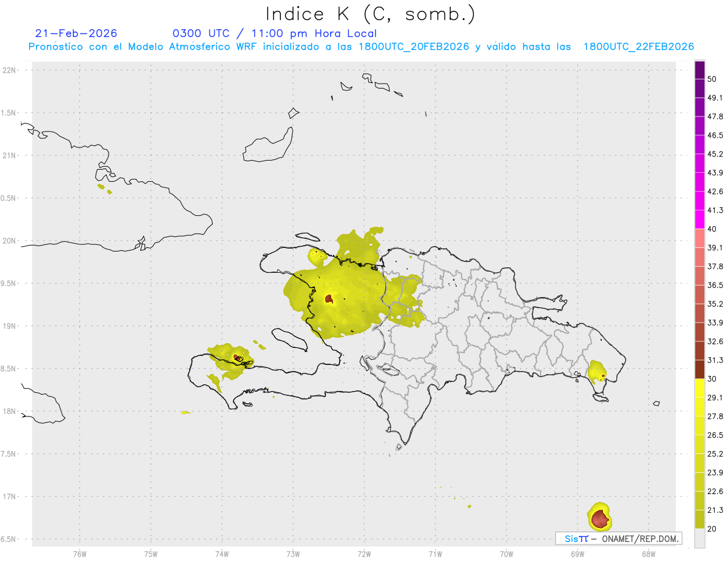Click the "0300 UTC / 11:00 pm Hora Local" time

point(274,33)
